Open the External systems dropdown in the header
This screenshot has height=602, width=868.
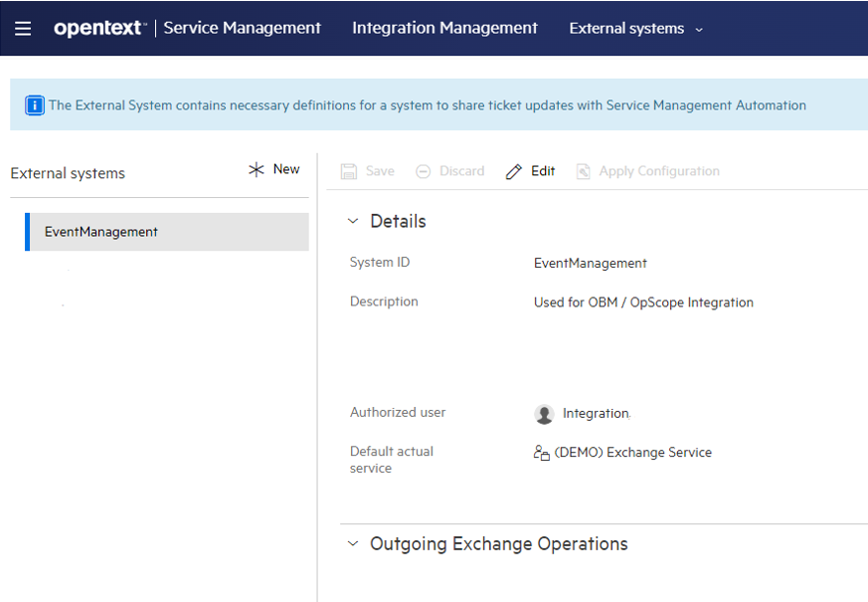(x=634, y=29)
